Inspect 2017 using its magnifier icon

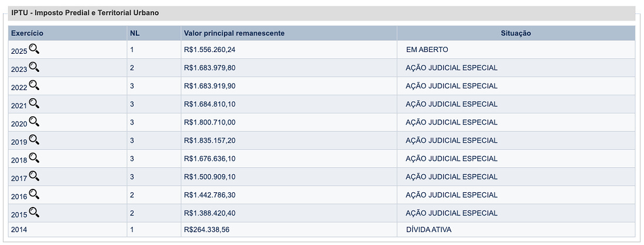tap(34, 176)
